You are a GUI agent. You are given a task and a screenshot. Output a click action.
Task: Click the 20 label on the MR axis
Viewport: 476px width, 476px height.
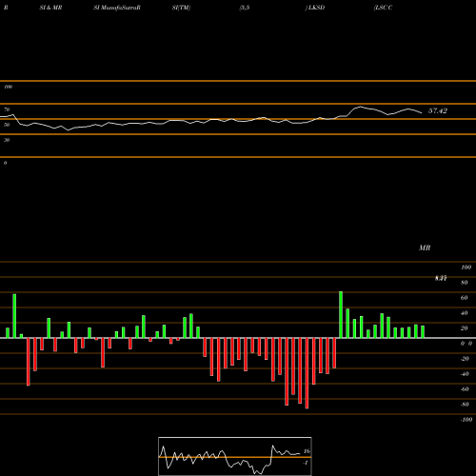click(465, 328)
